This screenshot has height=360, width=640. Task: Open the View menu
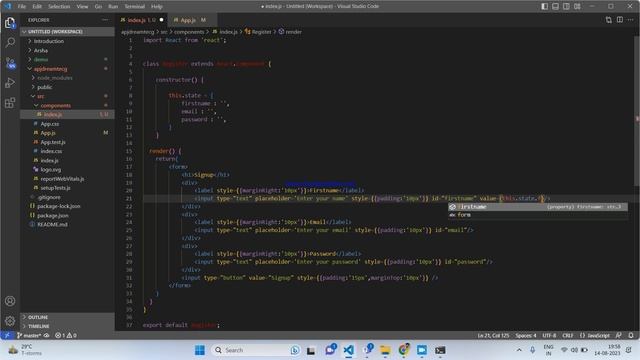tap(82, 6)
